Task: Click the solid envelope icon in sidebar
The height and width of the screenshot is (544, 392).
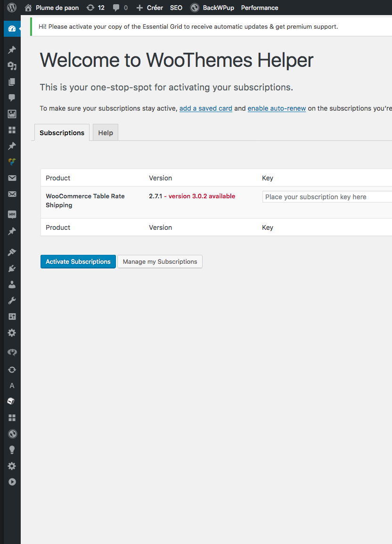Action: pos(12,178)
